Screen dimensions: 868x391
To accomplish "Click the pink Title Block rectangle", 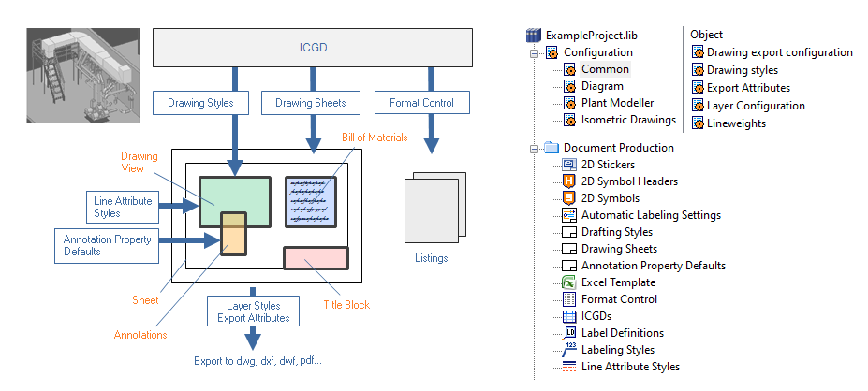I will coord(316,258).
